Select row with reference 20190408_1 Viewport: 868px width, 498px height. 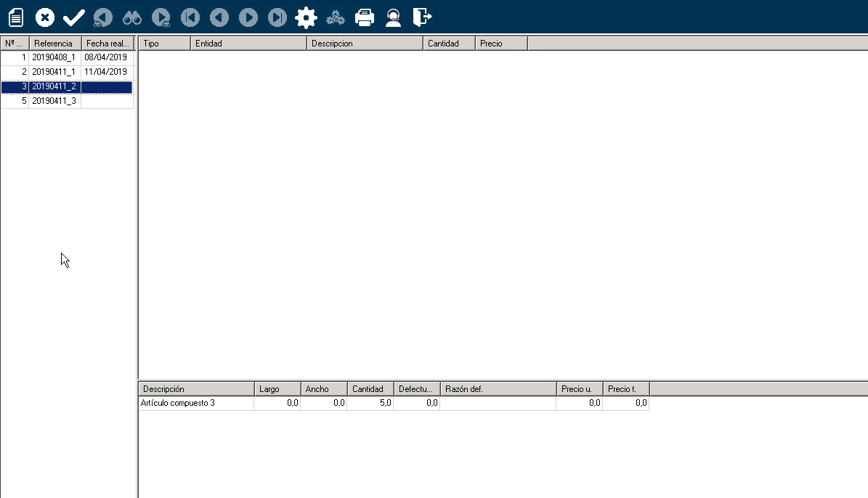pyautogui.click(x=54, y=57)
